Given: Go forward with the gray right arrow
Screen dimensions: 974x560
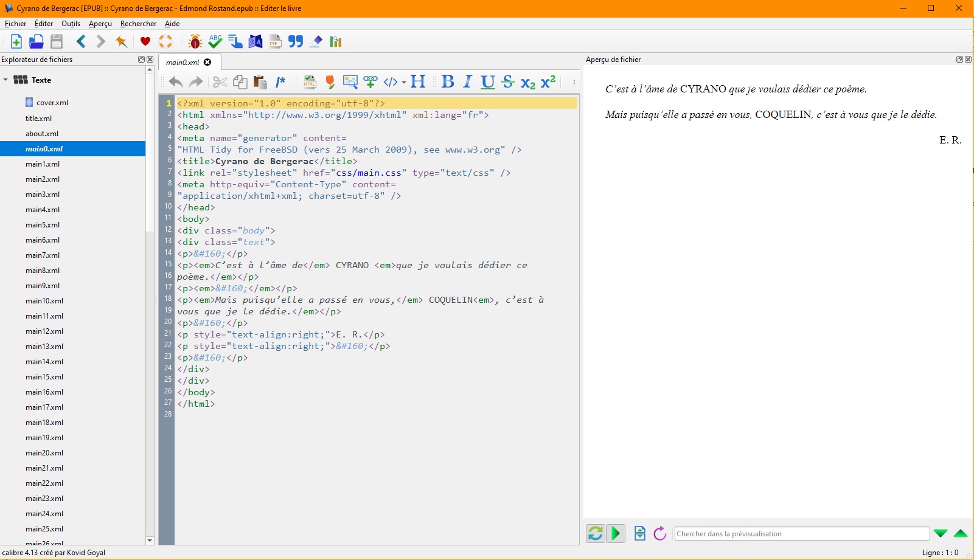Looking at the screenshot, I should coord(100,41).
